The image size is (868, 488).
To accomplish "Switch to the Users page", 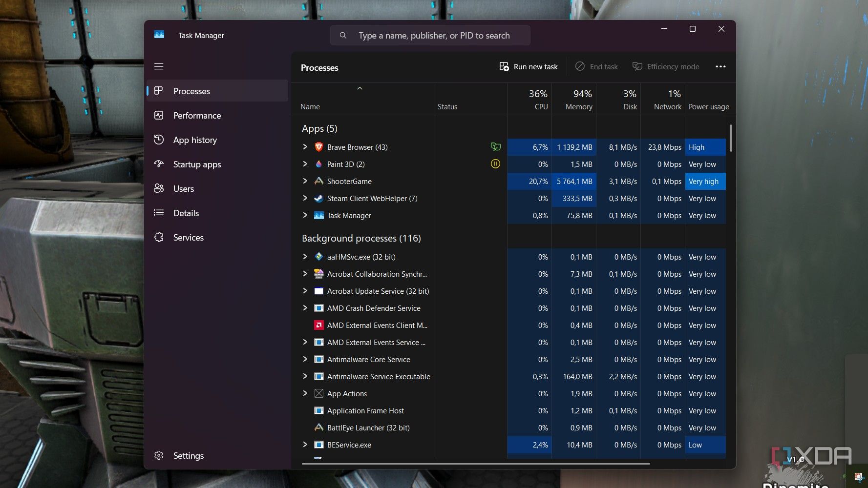I will tap(217, 189).
